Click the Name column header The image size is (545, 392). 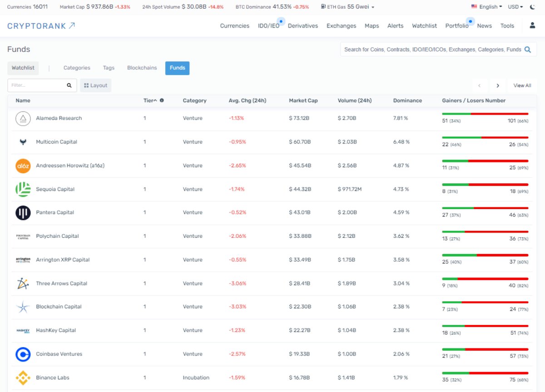pyautogui.click(x=23, y=101)
